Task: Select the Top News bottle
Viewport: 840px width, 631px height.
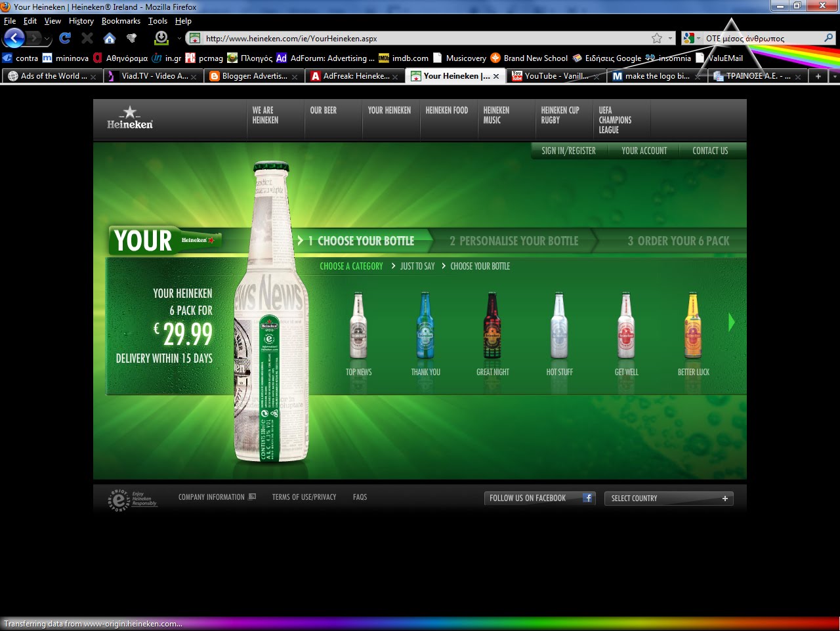Action: [x=358, y=326]
